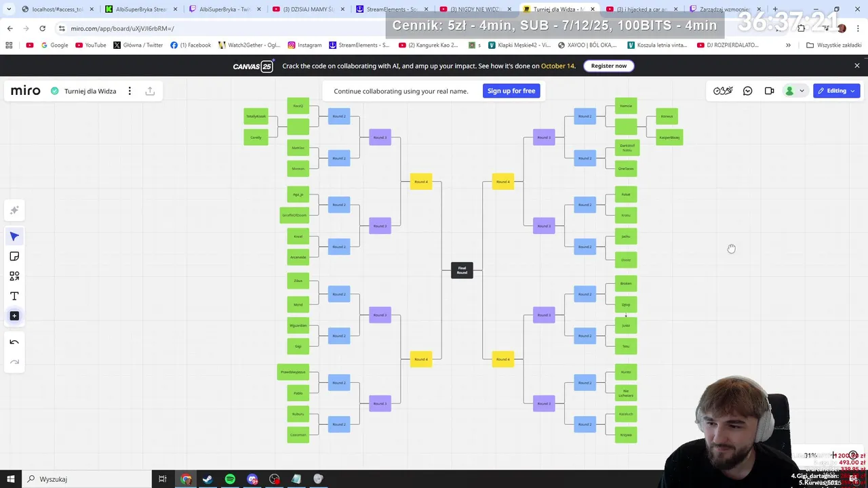
Task: Click the board title Turniej dla Widza
Action: (90, 91)
